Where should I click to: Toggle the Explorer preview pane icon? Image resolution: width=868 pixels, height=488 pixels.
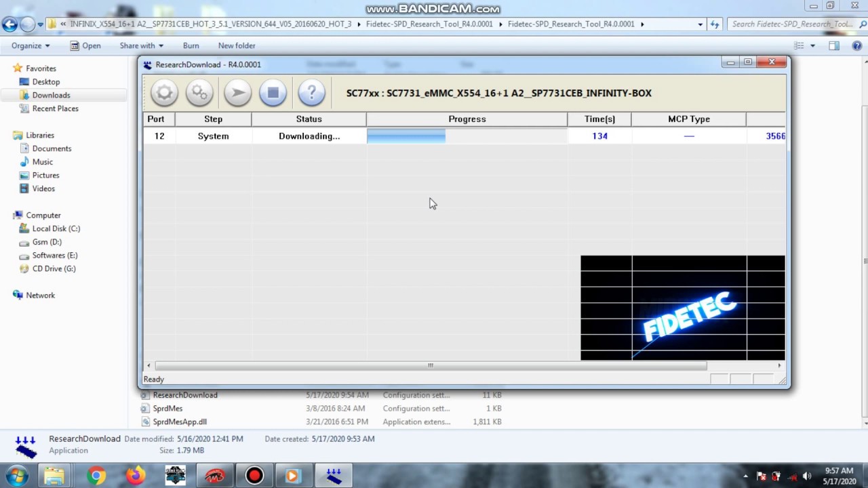click(834, 45)
